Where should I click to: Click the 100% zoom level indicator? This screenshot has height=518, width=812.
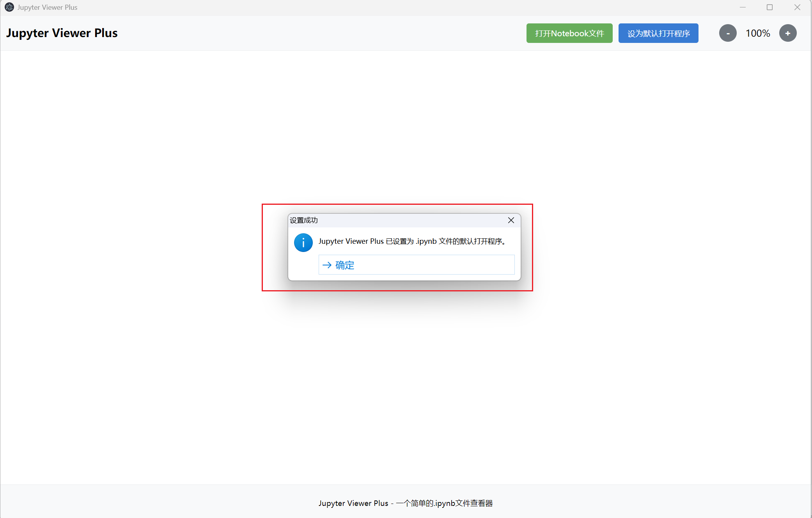tap(758, 33)
